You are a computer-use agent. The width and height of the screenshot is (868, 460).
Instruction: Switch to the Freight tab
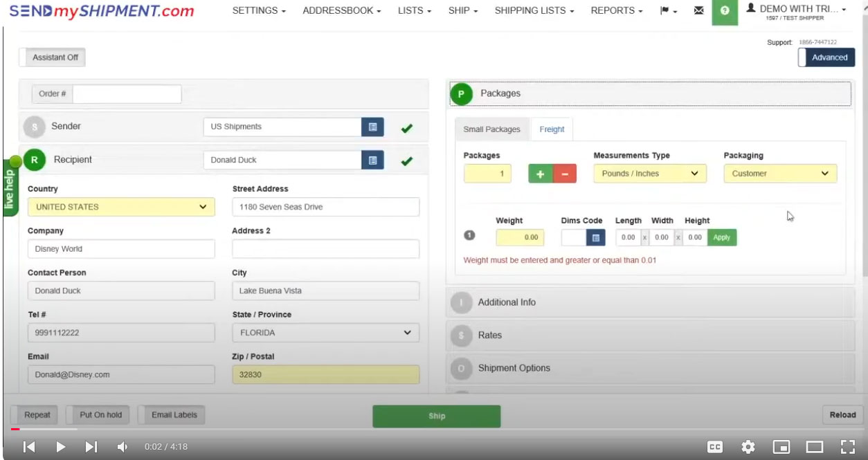(552, 129)
